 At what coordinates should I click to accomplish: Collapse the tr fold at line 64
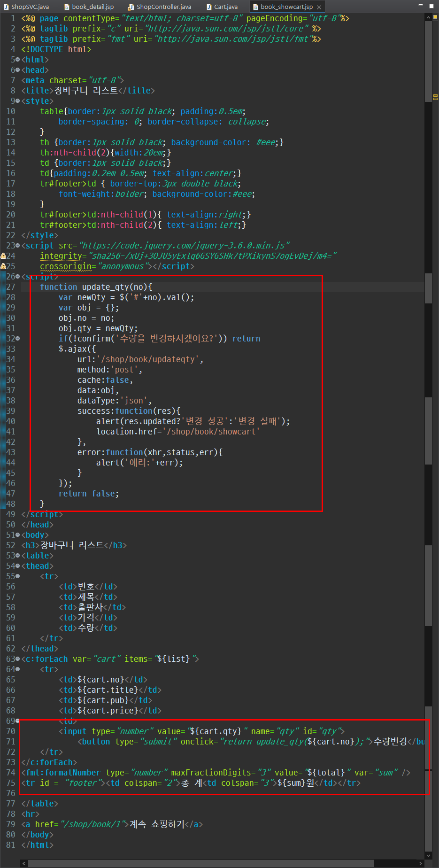pos(18,669)
